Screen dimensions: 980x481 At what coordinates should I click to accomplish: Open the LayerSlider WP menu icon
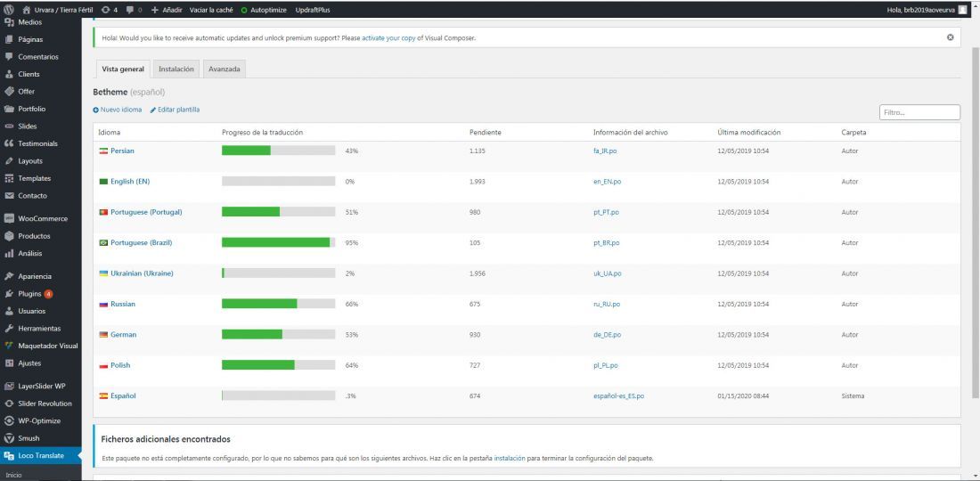pos(9,386)
